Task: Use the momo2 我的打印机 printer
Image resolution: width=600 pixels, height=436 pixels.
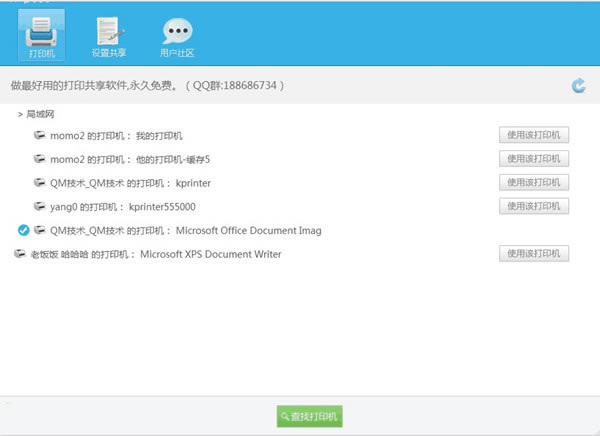Action: click(534, 135)
